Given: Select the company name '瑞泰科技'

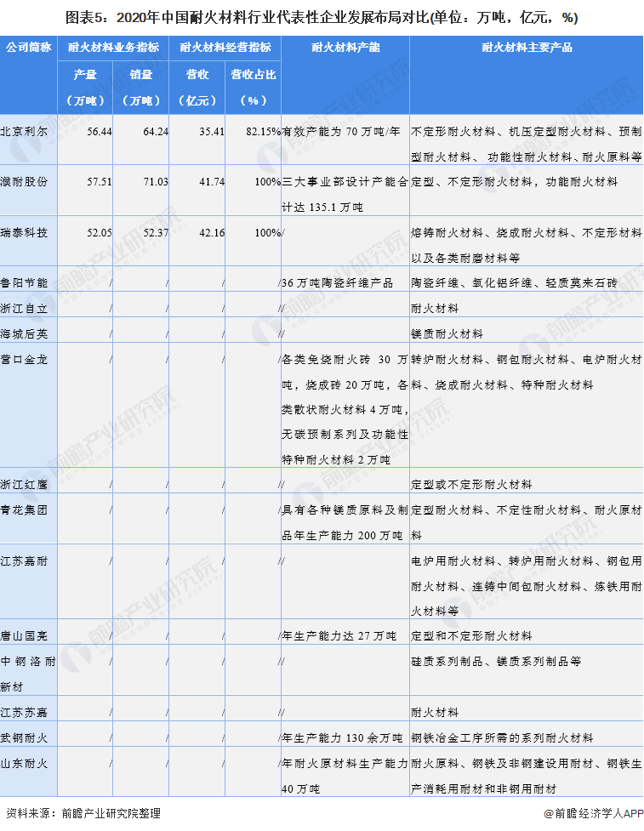Looking at the screenshot, I should (24, 233).
